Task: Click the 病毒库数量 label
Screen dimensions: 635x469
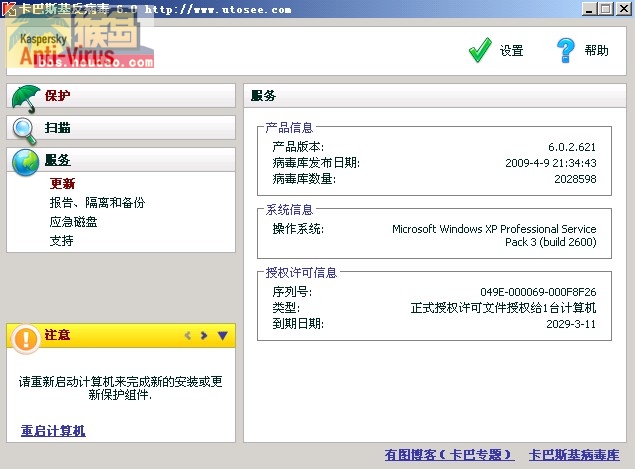Action: click(304, 179)
